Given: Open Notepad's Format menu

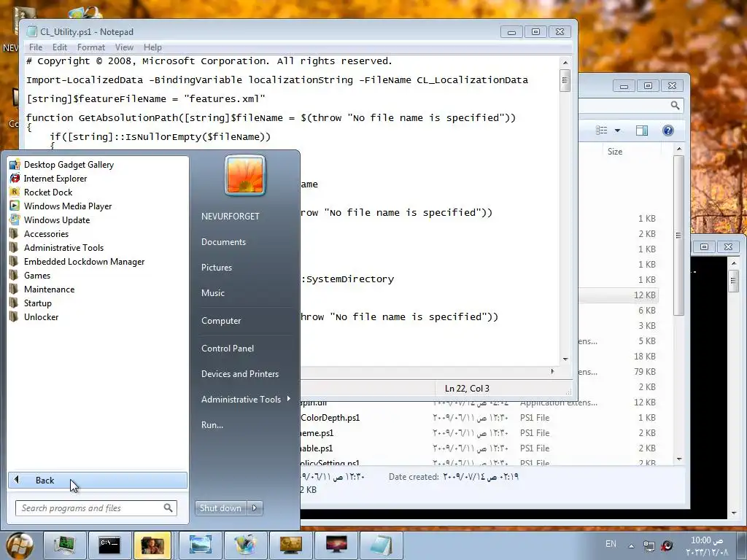Looking at the screenshot, I should [91, 47].
